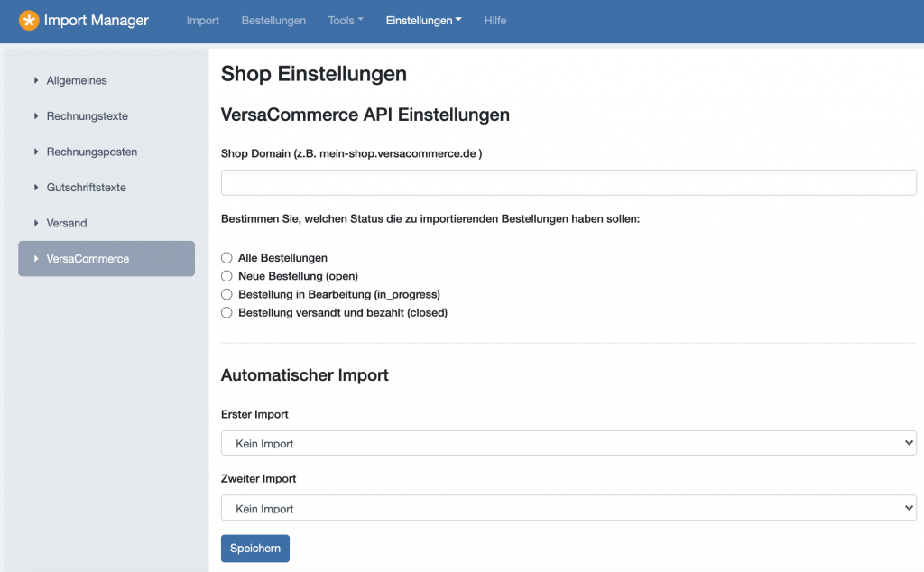
Task: Click the Erster Import label
Action: tap(254, 415)
